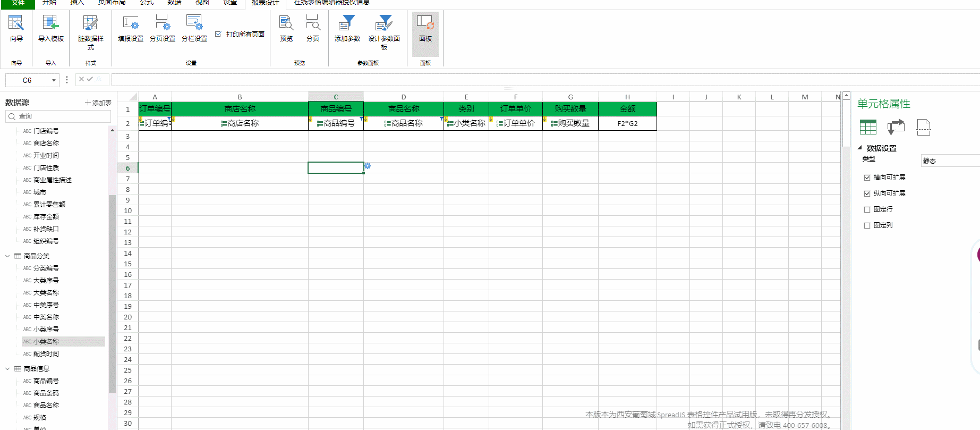Select column header H
The width and height of the screenshot is (980, 430).
[627, 97]
